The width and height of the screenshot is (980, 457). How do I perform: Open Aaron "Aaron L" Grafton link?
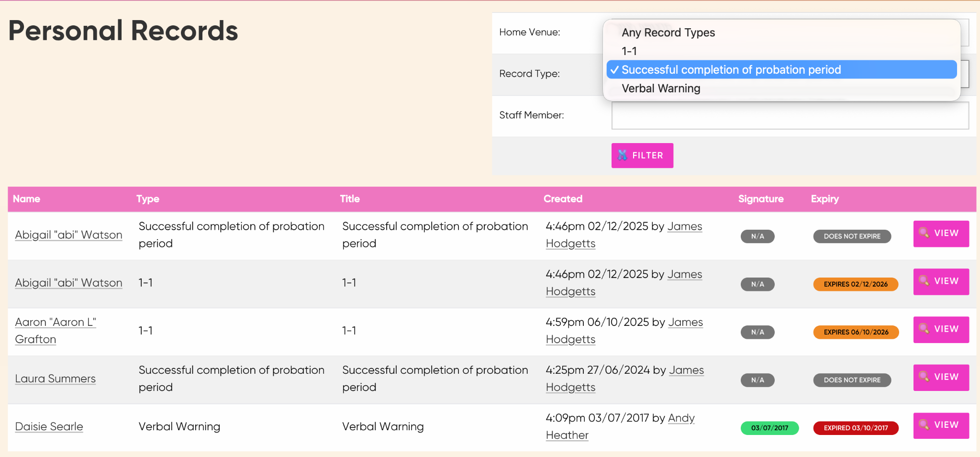tap(56, 331)
